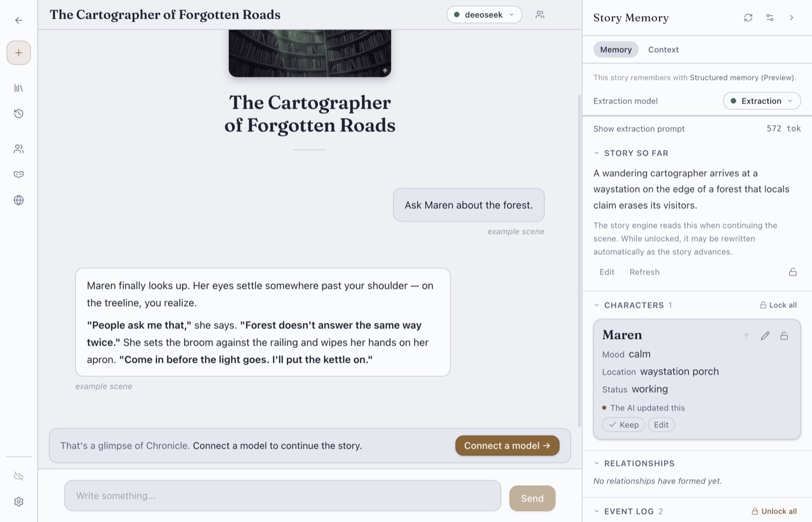Open the deeoseek model dropdown
812x522 pixels.
coord(484,14)
